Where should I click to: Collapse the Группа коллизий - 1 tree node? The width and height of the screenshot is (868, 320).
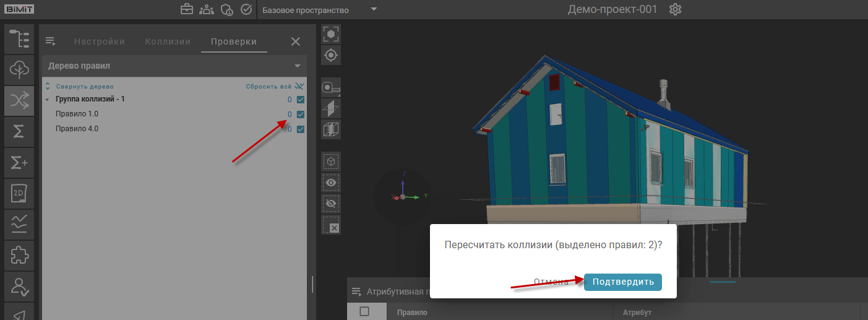pyautogui.click(x=48, y=100)
